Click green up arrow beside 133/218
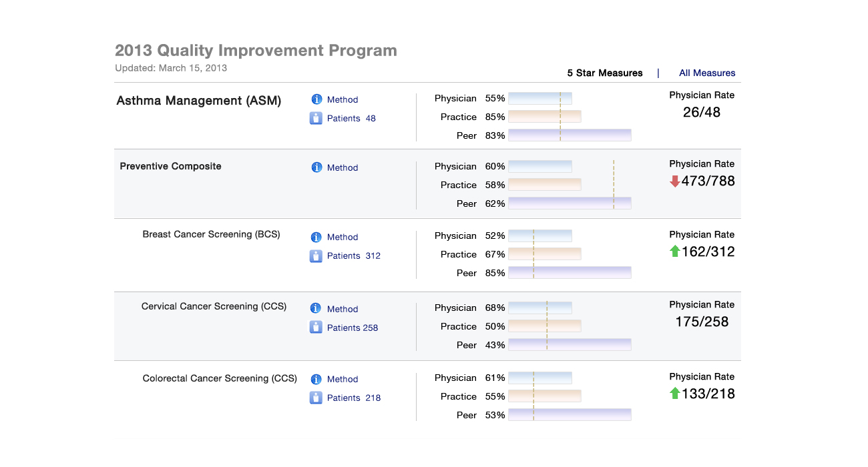This screenshot has height=467, width=868. [x=674, y=394]
